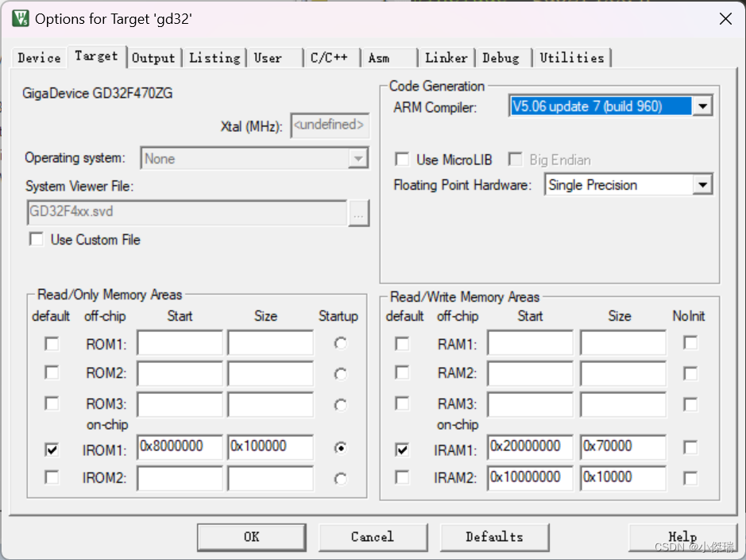746x560 pixels.
Task: Go to the Listing tab
Action: (x=215, y=58)
